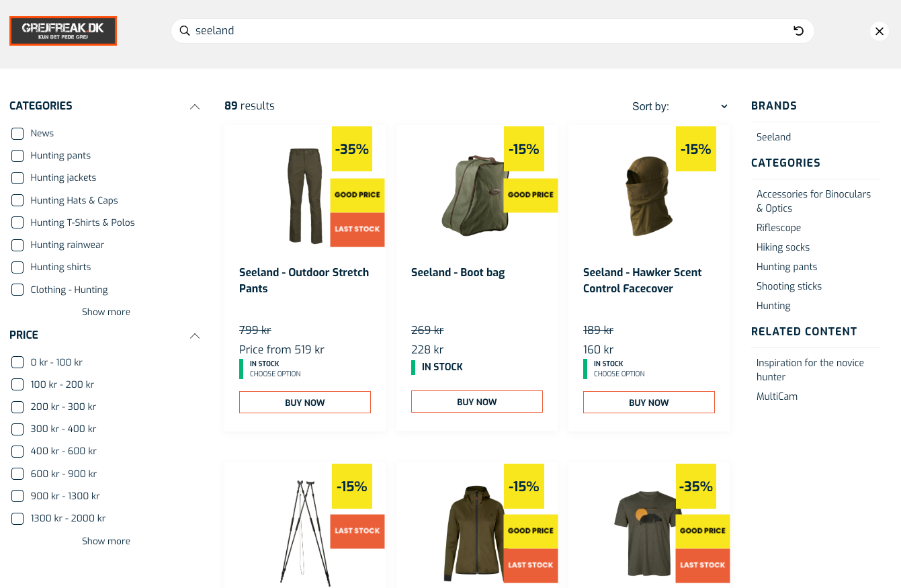Tick the News category checkbox
Viewport: 901px width, 588px height.
pyautogui.click(x=17, y=133)
